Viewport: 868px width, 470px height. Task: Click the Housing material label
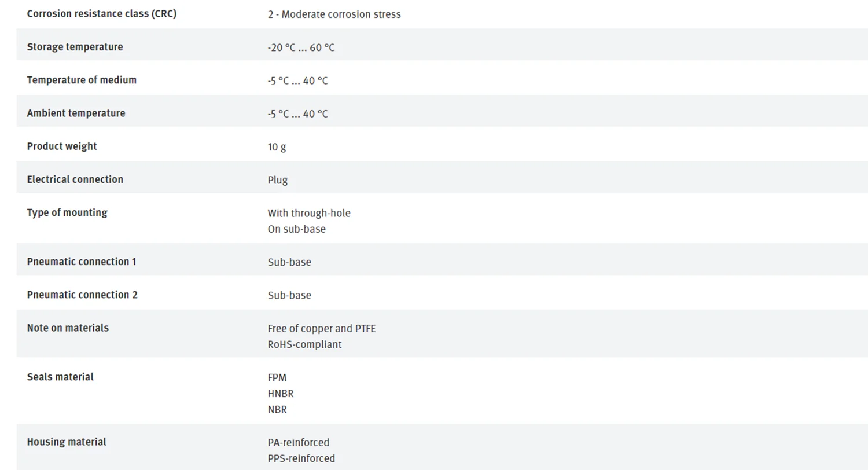coord(67,442)
